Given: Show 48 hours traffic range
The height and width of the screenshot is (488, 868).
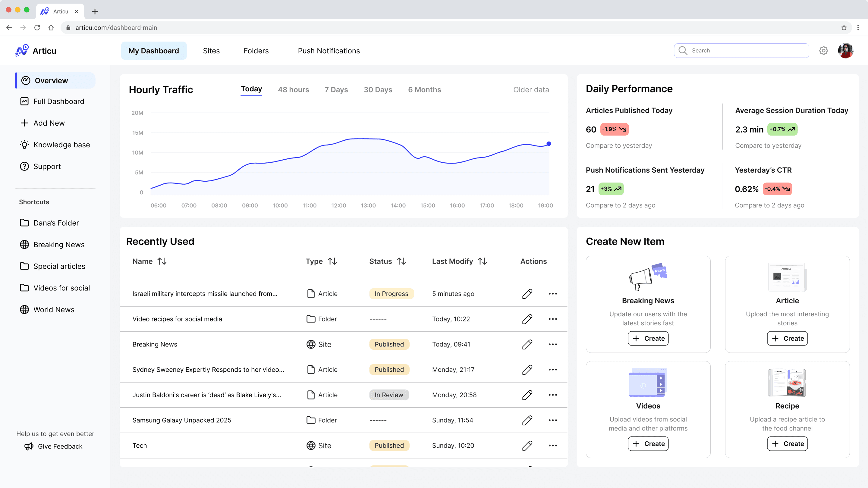Looking at the screenshot, I should tap(293, 89).
